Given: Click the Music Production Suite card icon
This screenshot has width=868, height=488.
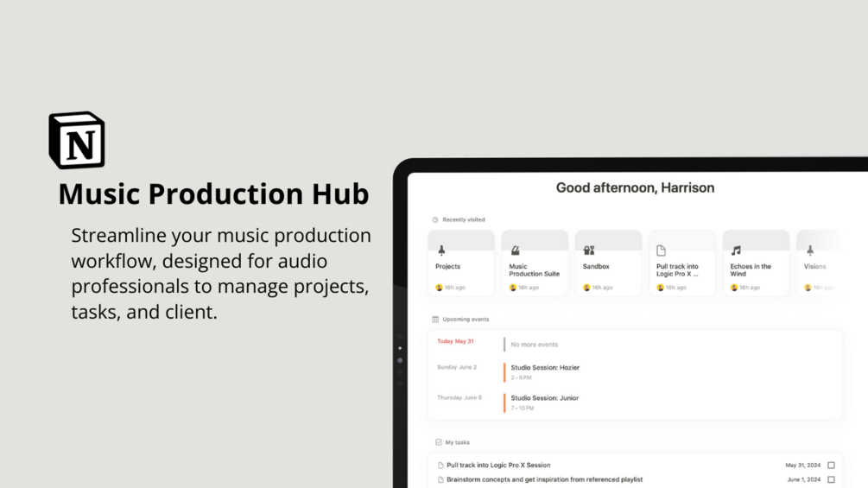Looking at the screenshot, I should coord(515,250).
